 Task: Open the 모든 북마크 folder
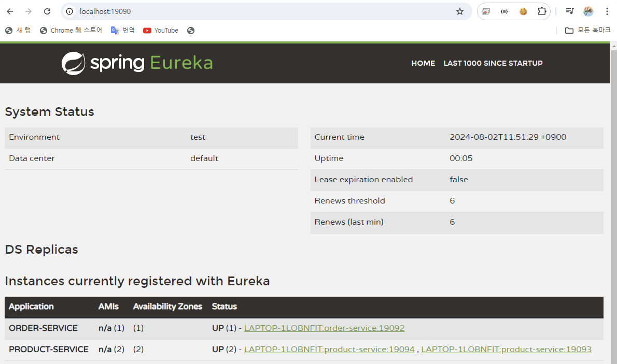(x=588, y=30)
